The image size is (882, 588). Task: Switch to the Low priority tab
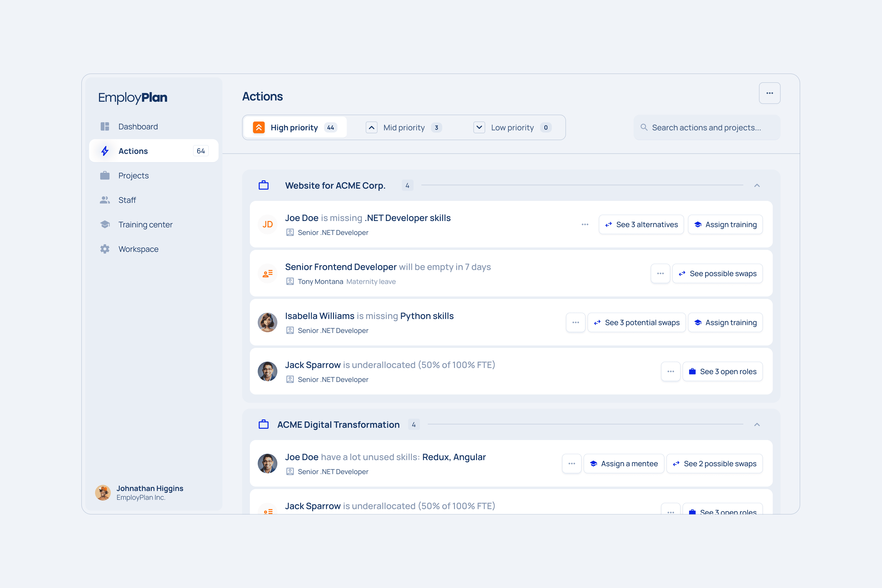click(512, 127)
